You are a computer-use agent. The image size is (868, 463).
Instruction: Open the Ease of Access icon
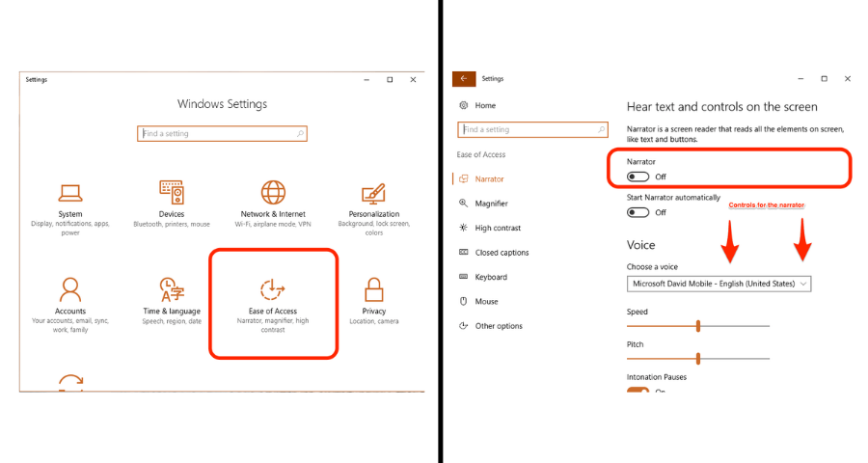click(273, 289)
